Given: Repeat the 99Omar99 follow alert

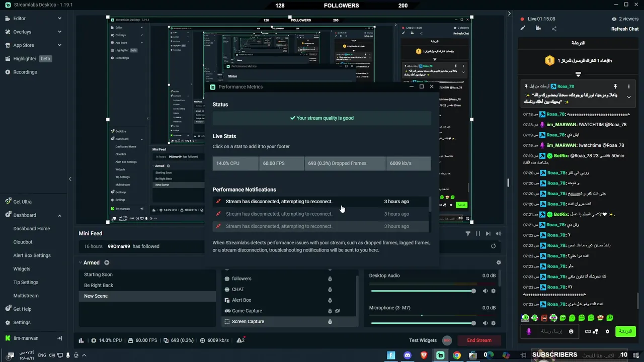Looking at the screenshot, I should [493, 246].
